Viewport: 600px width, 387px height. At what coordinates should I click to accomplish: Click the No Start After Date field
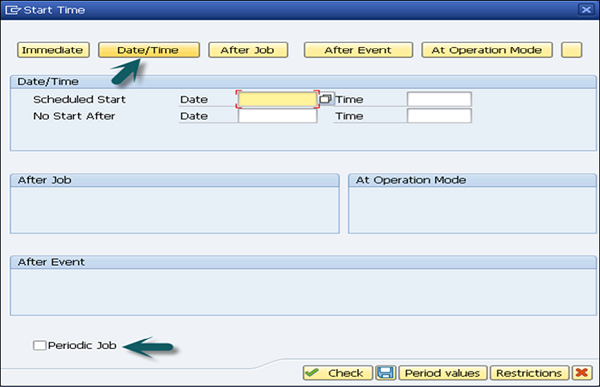coord(277,116)
